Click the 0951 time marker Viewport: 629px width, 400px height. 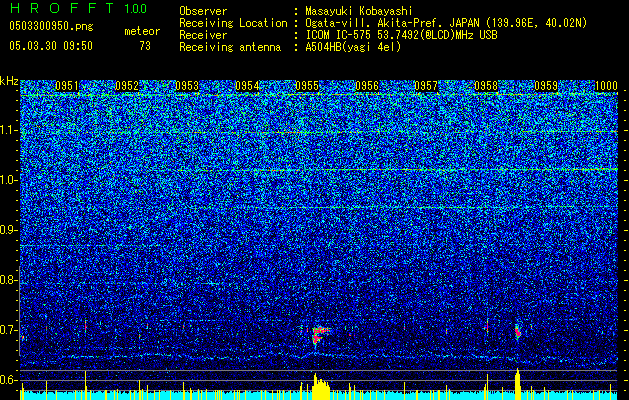pos(67,86)
